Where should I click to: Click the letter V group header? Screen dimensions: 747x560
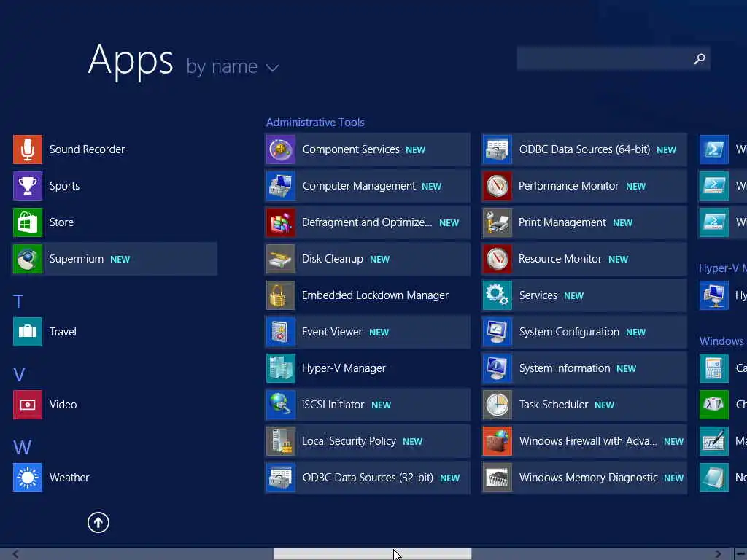pyautogui.click(x=19, y=374)
